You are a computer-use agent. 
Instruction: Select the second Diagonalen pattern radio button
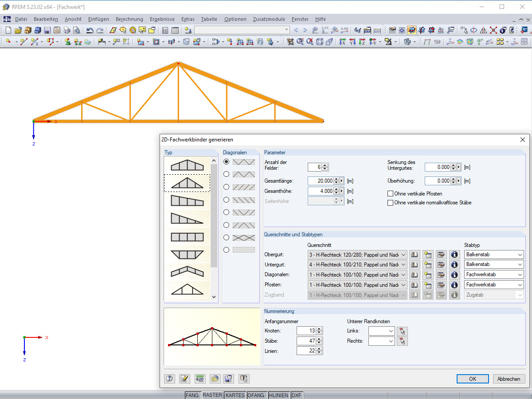click(x=227, y=174)
